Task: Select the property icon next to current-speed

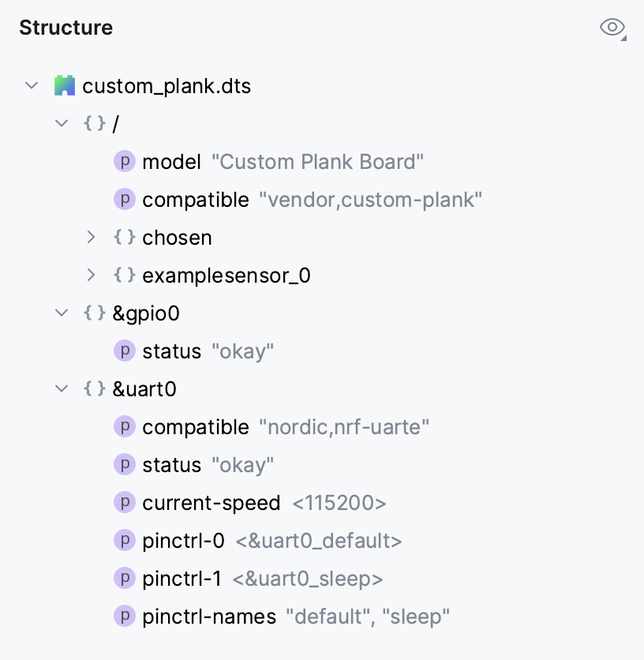Action: 125,502
